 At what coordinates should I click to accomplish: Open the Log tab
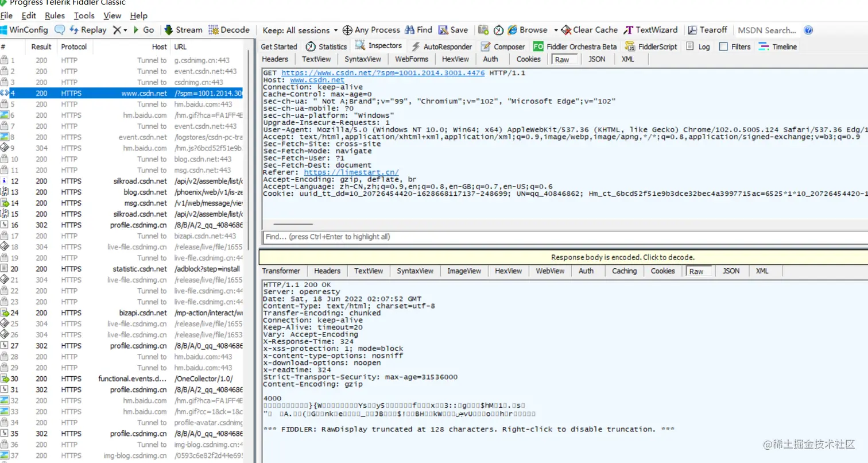(698, 47)
